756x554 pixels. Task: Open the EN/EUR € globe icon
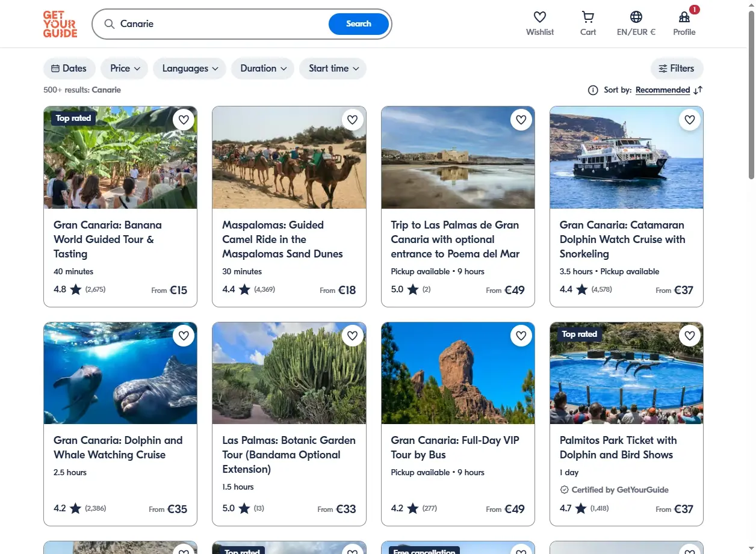636,17
